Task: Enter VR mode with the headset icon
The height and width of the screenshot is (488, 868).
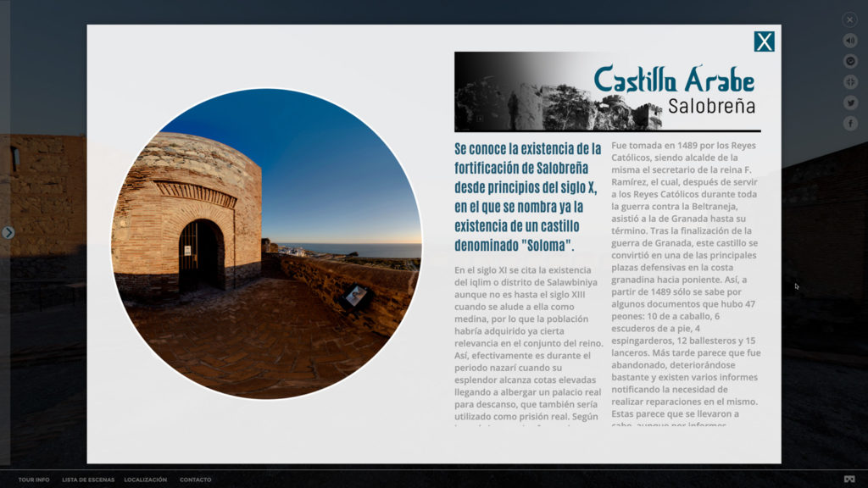Action: pos(849,480)
